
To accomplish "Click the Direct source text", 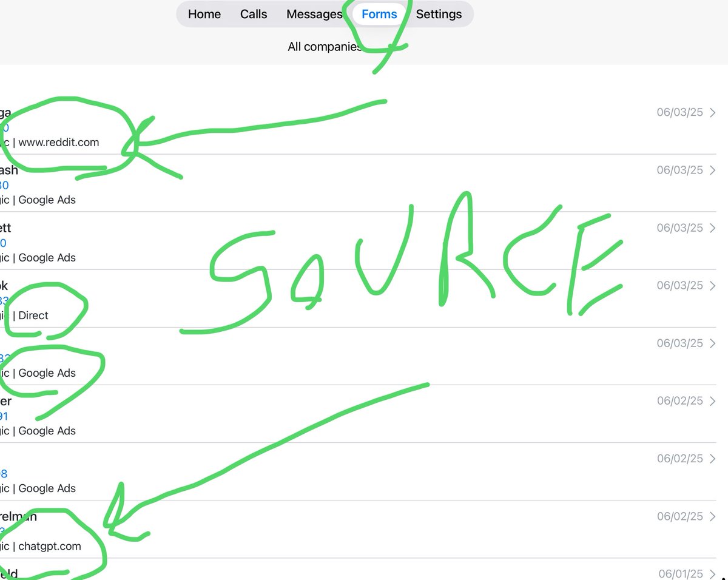I will (x=33, y=315).
